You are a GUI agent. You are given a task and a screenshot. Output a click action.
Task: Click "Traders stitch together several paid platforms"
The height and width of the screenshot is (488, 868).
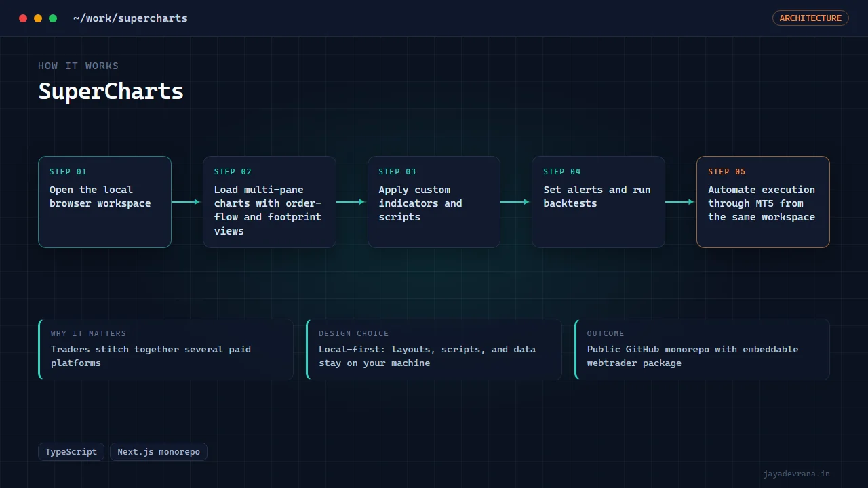151,356
